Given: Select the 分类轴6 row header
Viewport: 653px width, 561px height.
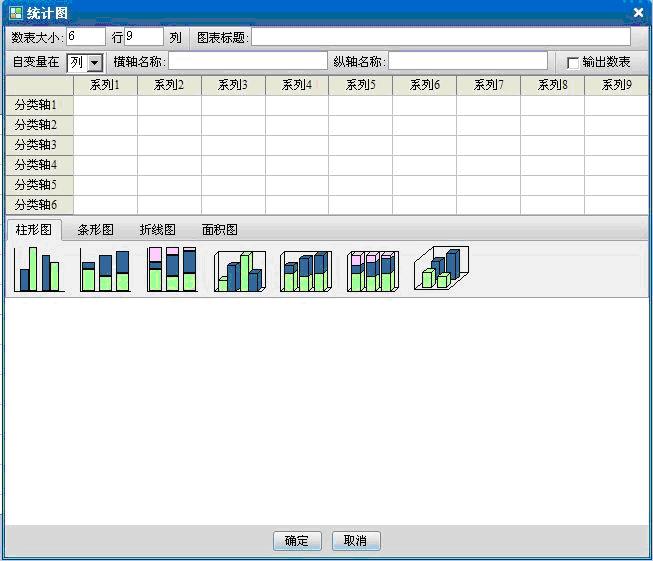Looking at the screenshot, I should [40, 205].
